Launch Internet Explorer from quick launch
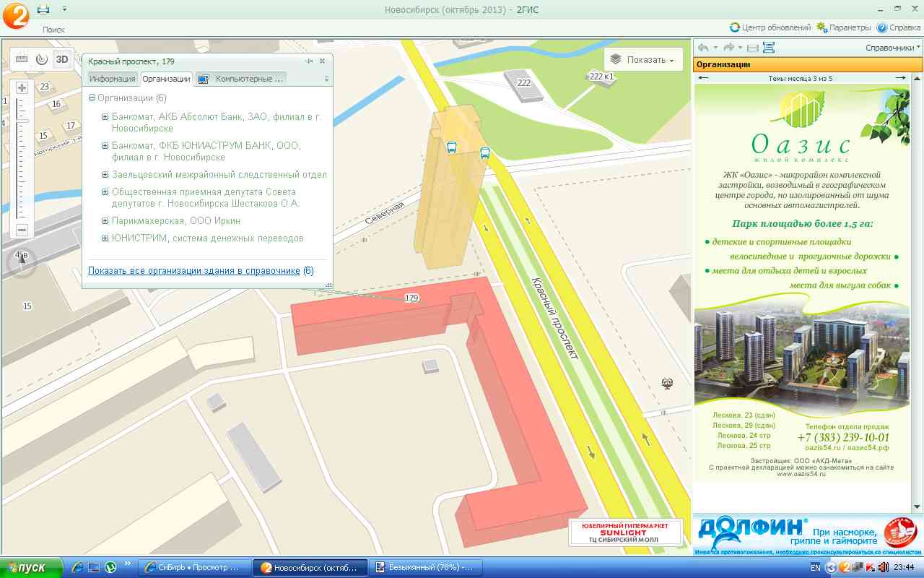 77,567
